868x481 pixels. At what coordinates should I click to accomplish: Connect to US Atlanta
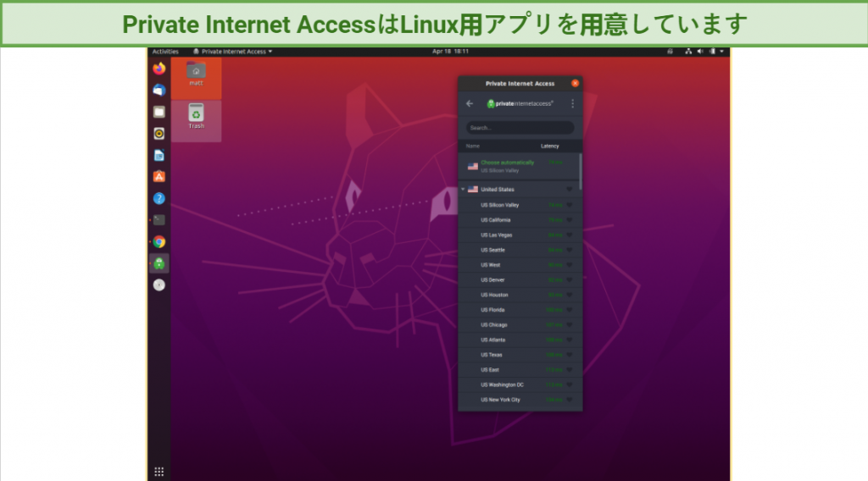click(x=518, y=340)
